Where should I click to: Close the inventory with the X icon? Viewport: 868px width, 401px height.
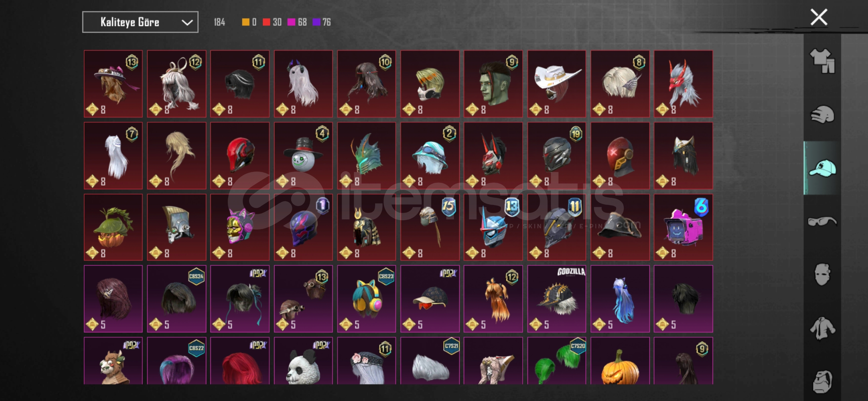click(819, 17)
